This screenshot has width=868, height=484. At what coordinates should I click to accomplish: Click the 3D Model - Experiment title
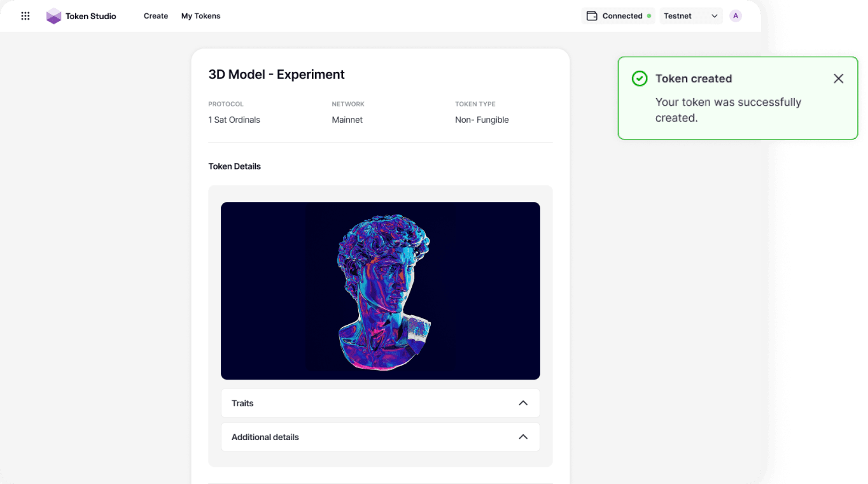click(276, 75)
